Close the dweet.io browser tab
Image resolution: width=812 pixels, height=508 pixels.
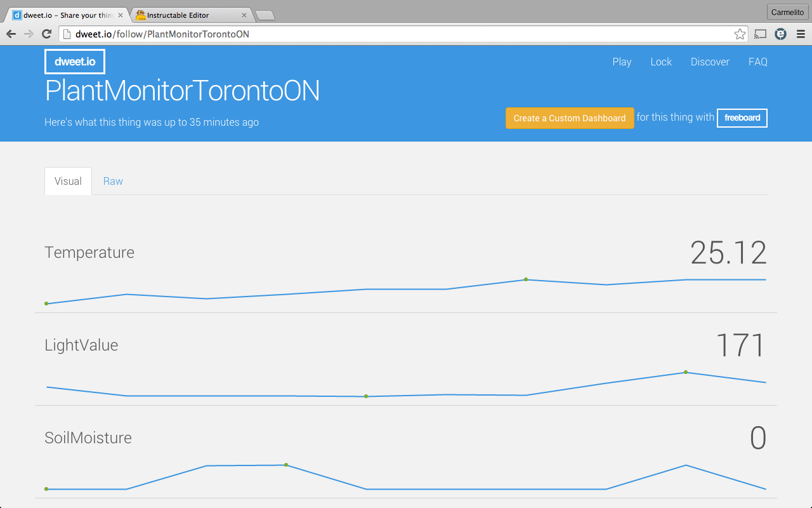click(x=121, y=15)
